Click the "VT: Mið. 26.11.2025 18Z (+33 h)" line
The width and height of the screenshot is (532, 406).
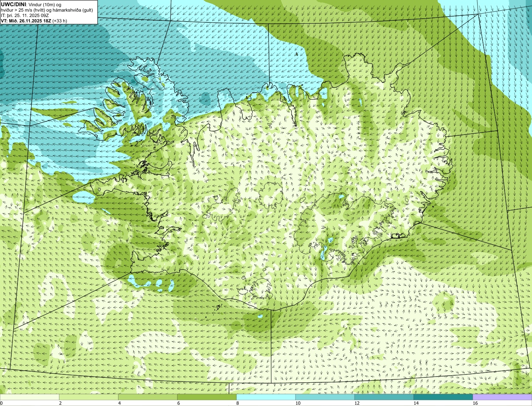click(x=34, y=21)
